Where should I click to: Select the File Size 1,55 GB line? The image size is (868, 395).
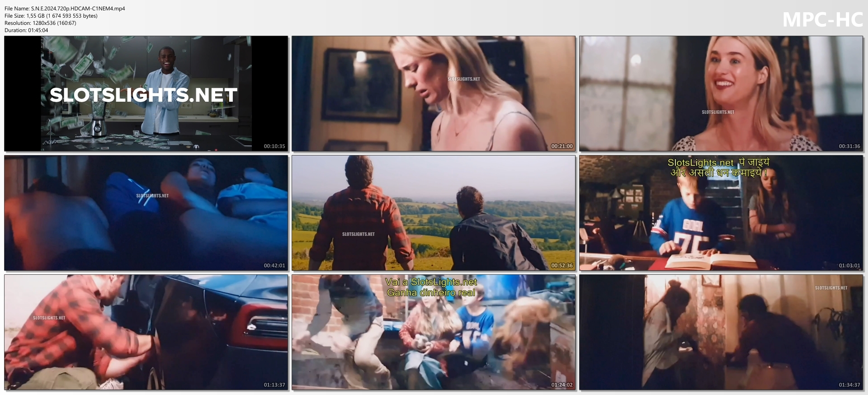click(x=51, y=16)
